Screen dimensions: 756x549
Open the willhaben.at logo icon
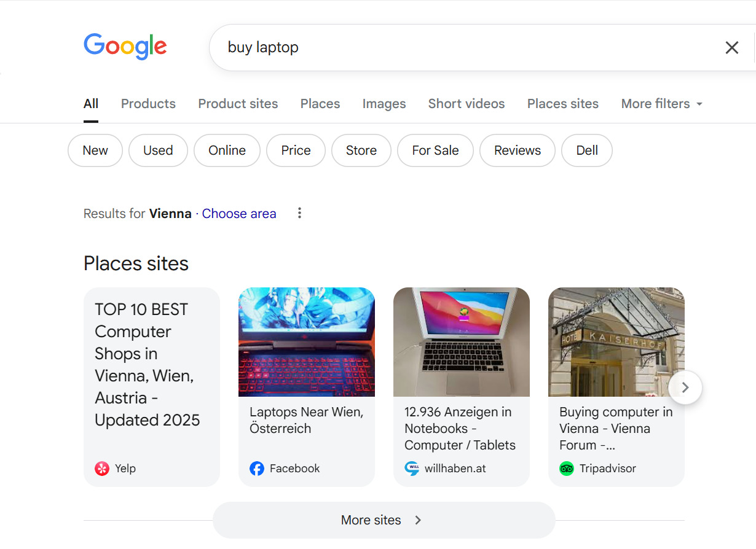coord(412,469)
